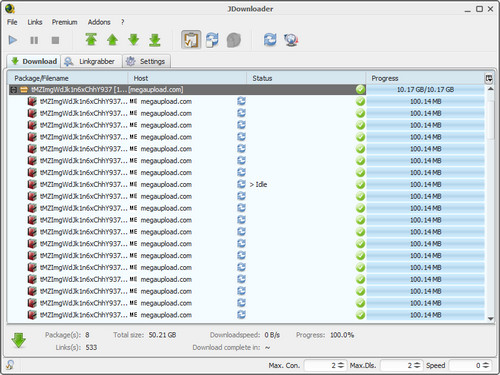Viewport: 500px width, 375px height.
Task: Sort by Host column header
Action: [x=187, y=78]
